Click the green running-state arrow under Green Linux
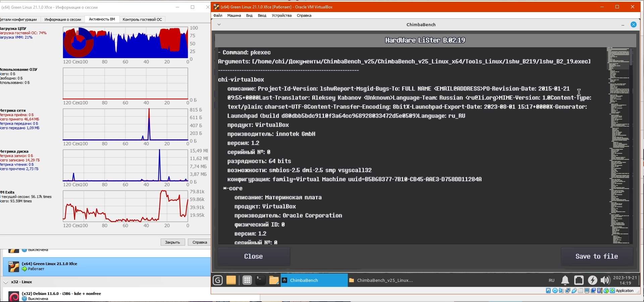The height and width of the screenshot is (302, 644). click(x=24, y=269)
